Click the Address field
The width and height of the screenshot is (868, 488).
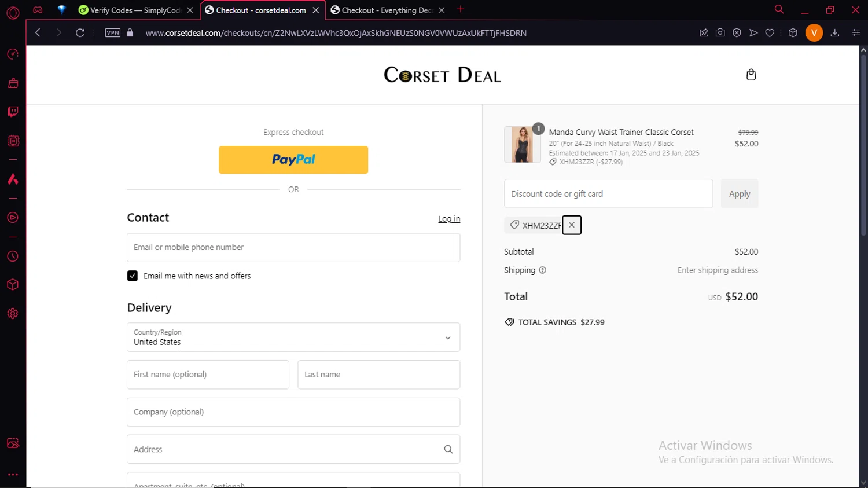click(293, 449)
